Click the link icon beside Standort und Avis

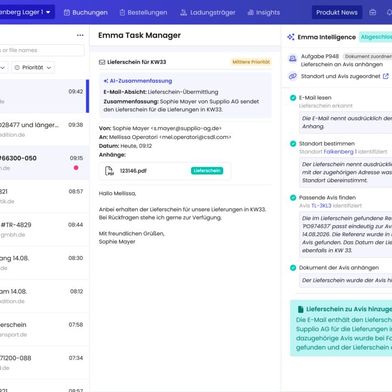coord(293,76)
